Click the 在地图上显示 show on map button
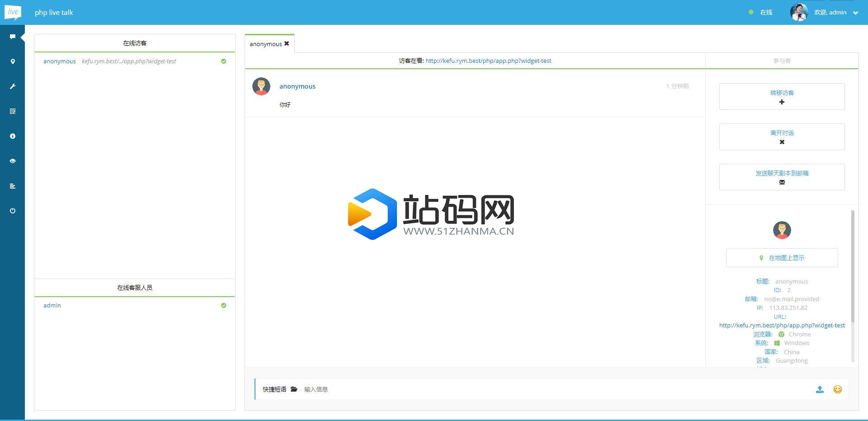The image size is (868, 421). point(782,258)
